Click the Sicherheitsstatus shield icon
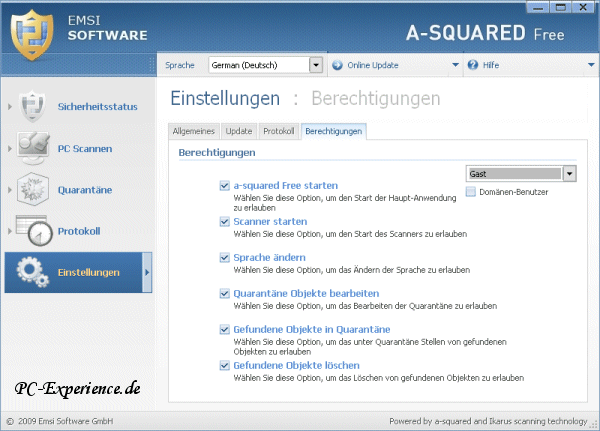The width and height of the screenshot is (600, 431). point(35,106)
